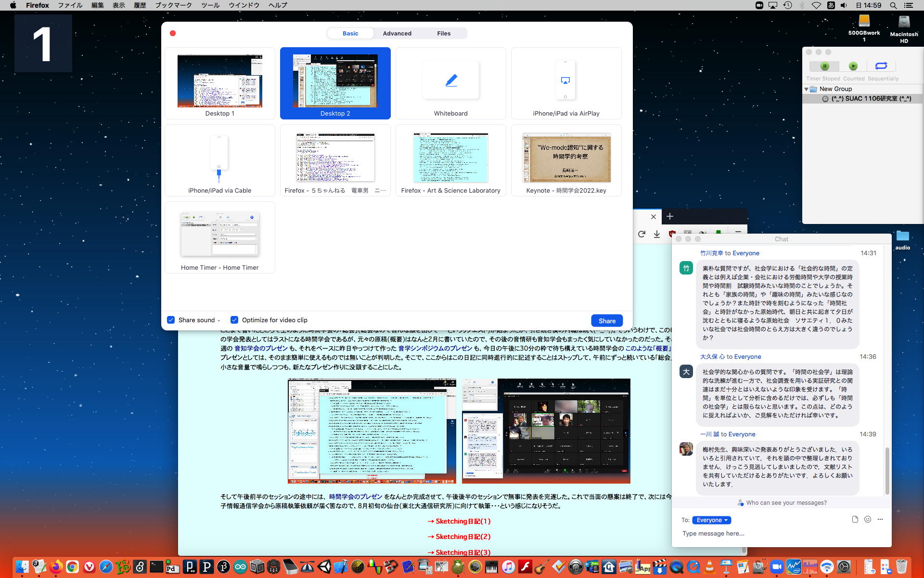Click the chat panel scrollbar
Screen dimensions: 924x578
click(x=887, y=470)
